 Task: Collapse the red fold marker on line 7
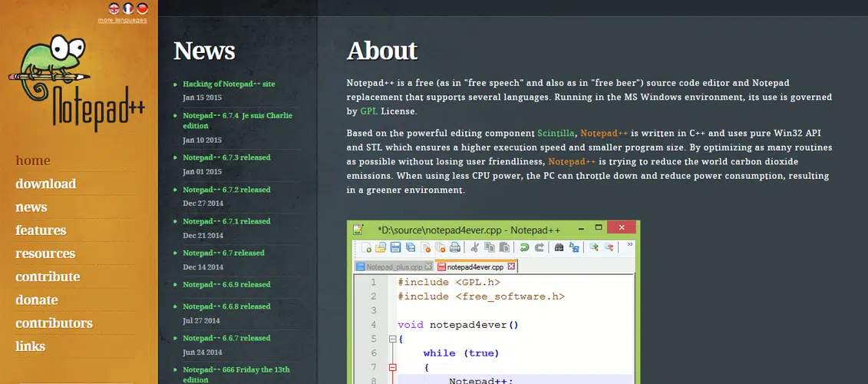pyautogui.click(x=392, y=367)
